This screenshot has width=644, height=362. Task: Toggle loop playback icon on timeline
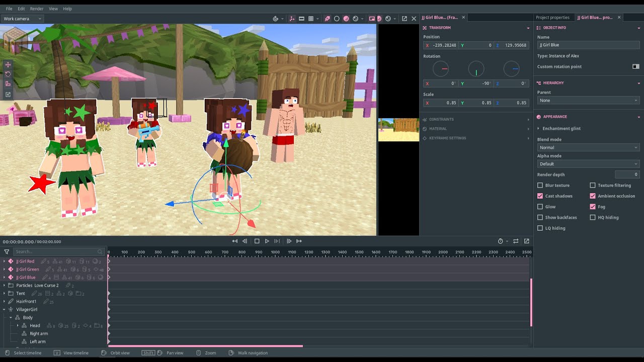coord(516,241)
